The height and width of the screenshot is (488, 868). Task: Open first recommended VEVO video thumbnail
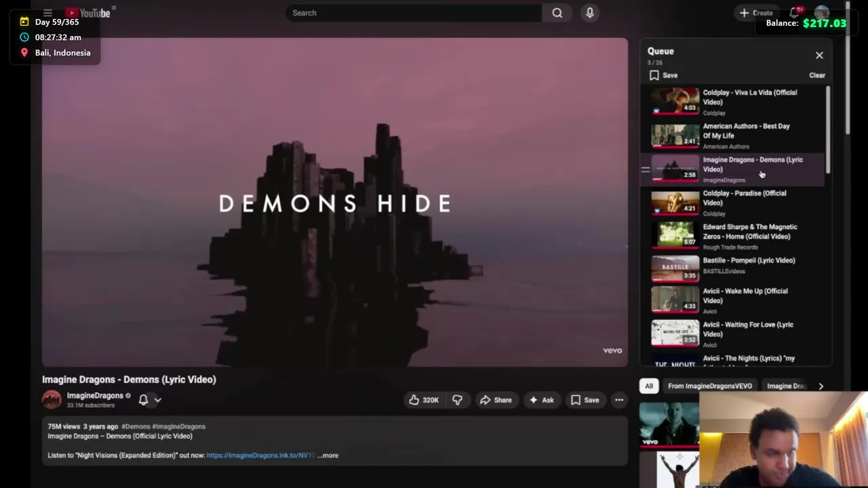coord(669,424)
